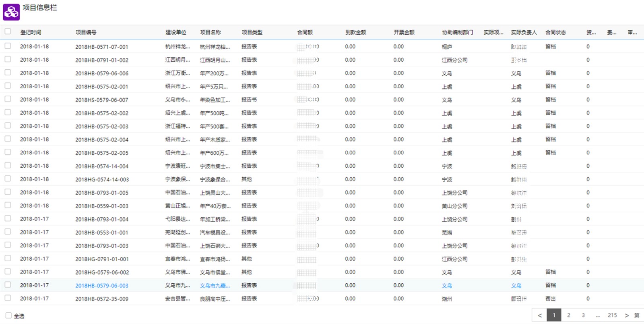Tick the checkbox for 2018HB-0791-01-002
Image resolution: width=644 pixels, height=324 pixels.
[x=8, y=59]
